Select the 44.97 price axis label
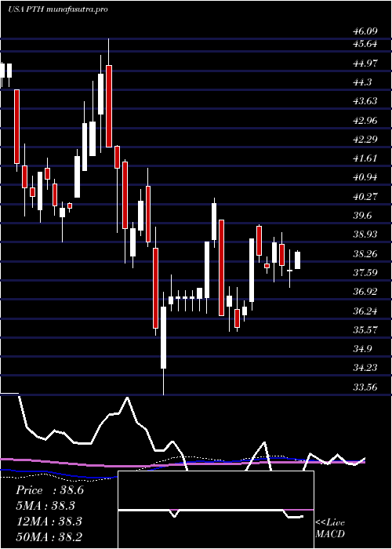392x549 pixels. click(x=365, y=64)
